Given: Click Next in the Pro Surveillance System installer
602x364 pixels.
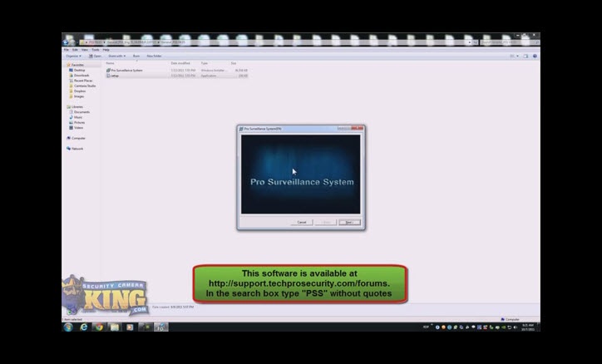Looking at the screenshot, I should point(349,223).
